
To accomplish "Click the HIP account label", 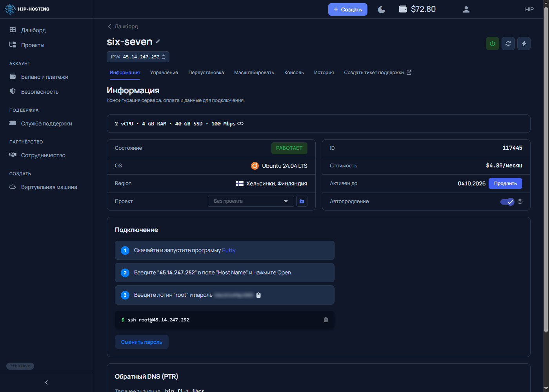I will [x=529, y=9].
